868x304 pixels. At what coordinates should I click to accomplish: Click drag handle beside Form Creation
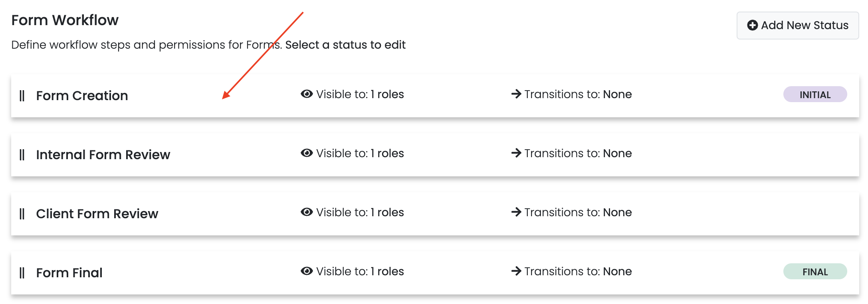pos(22,96)
